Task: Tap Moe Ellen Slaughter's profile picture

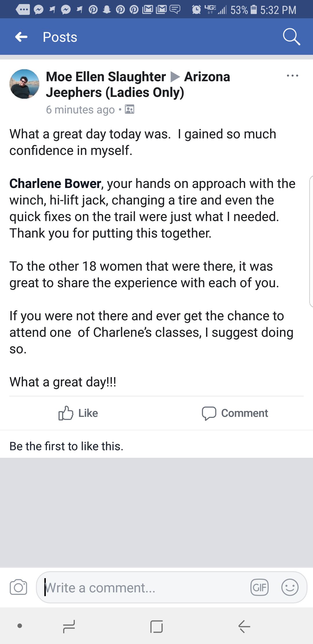Action: pos(24,84)
